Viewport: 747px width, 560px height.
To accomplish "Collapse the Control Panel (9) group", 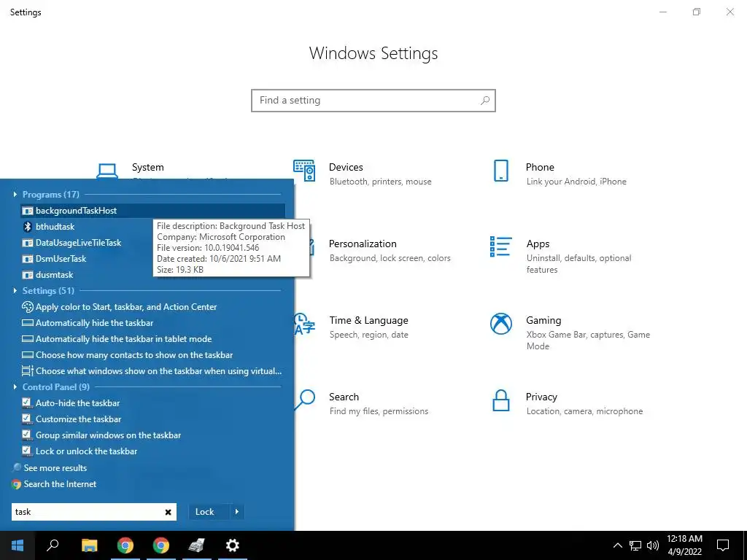I will coord(15,386).
